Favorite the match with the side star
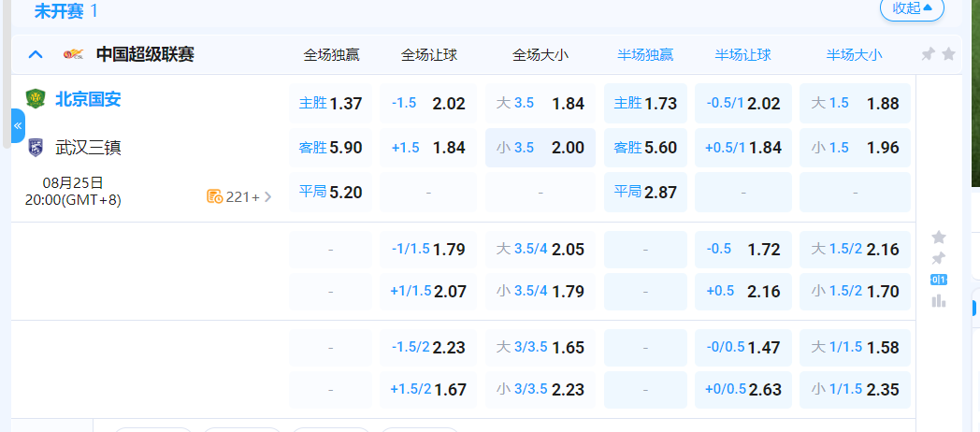The width and height of the screenshot is (980, 432). point(939,238)
